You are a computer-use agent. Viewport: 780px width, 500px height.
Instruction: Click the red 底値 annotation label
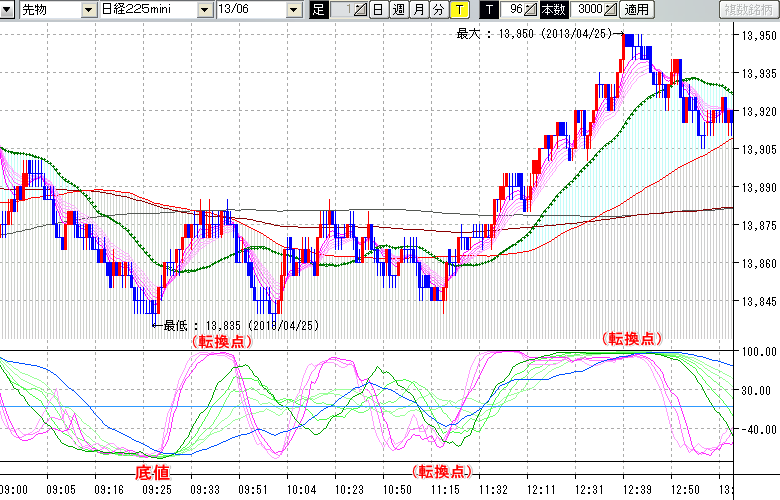[157, 469]
